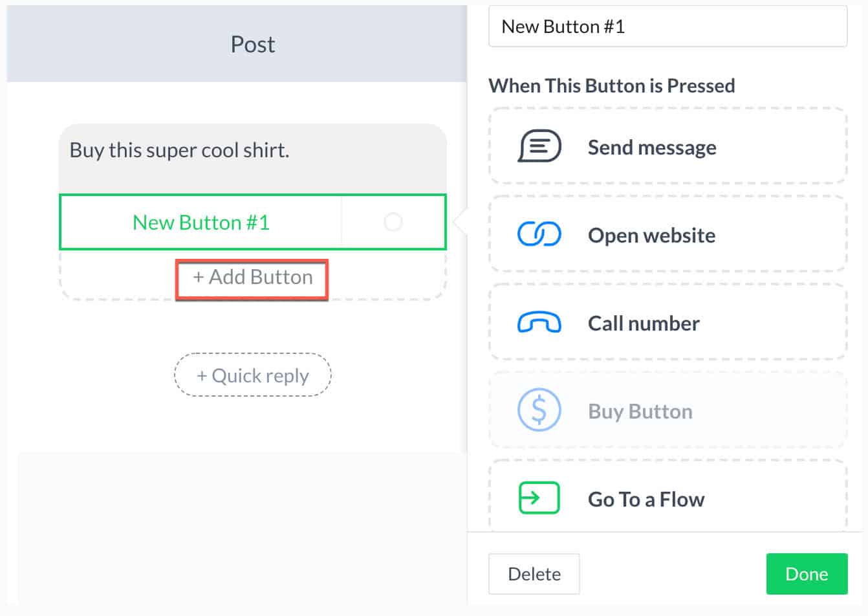This screenshot has width=868, height=616.
Task: Click the Open website chain link icon
Action: (x=539, y=234)
